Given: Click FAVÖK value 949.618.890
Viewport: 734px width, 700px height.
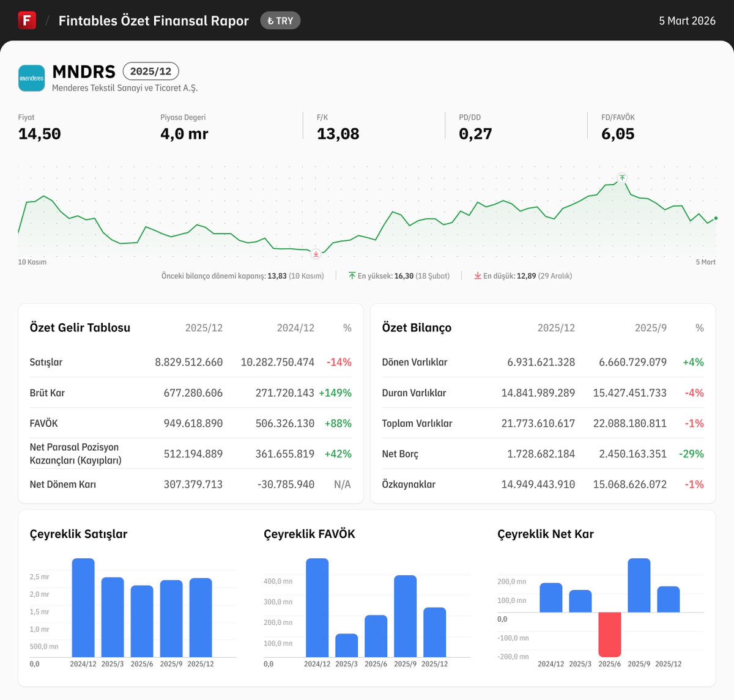Looking at the screenshot, I should 193,423.
